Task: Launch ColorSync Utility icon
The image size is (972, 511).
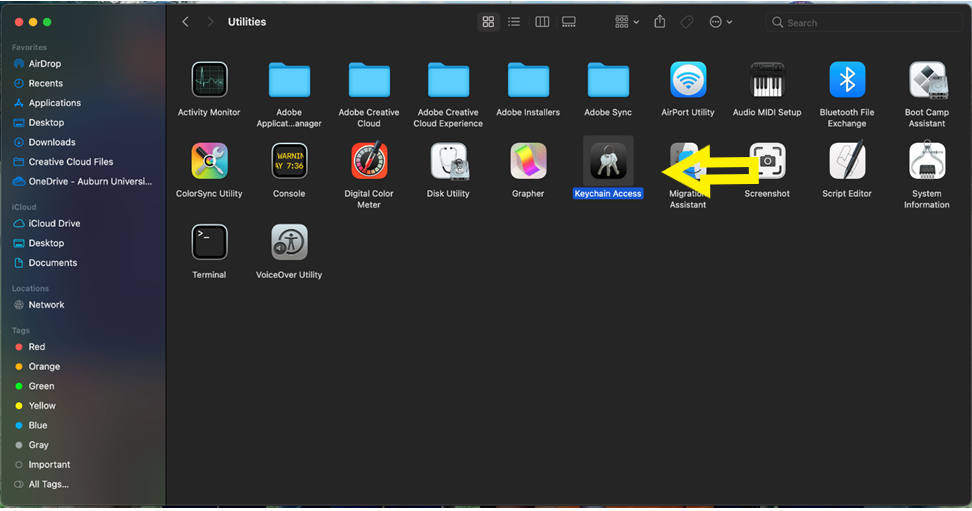Action: click(x=209, y=161)
